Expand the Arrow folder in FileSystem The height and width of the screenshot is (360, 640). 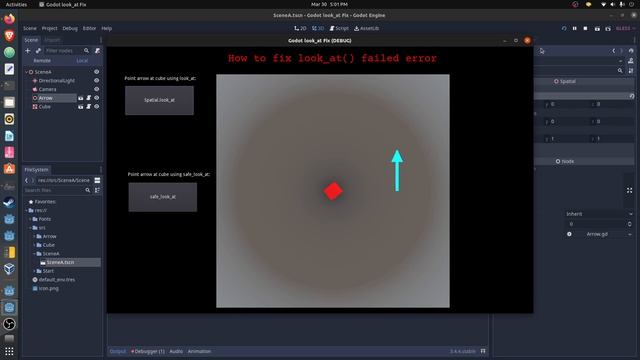pos(34,236)
